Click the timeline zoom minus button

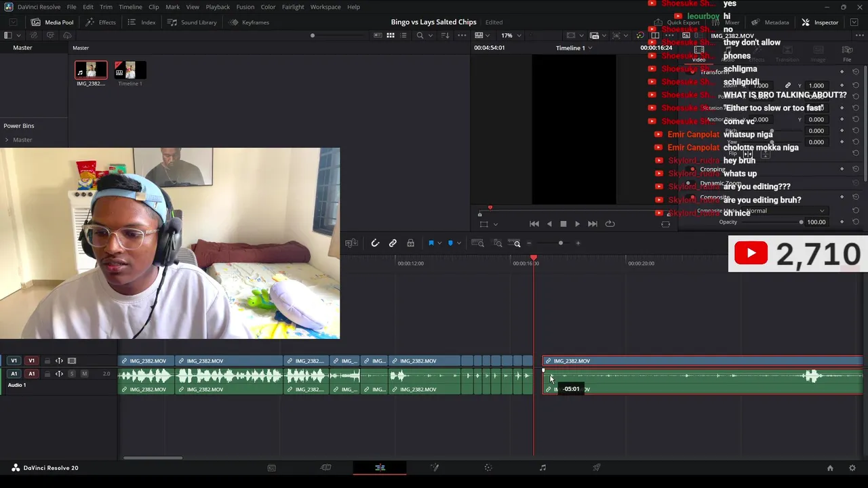pos(530,243)
